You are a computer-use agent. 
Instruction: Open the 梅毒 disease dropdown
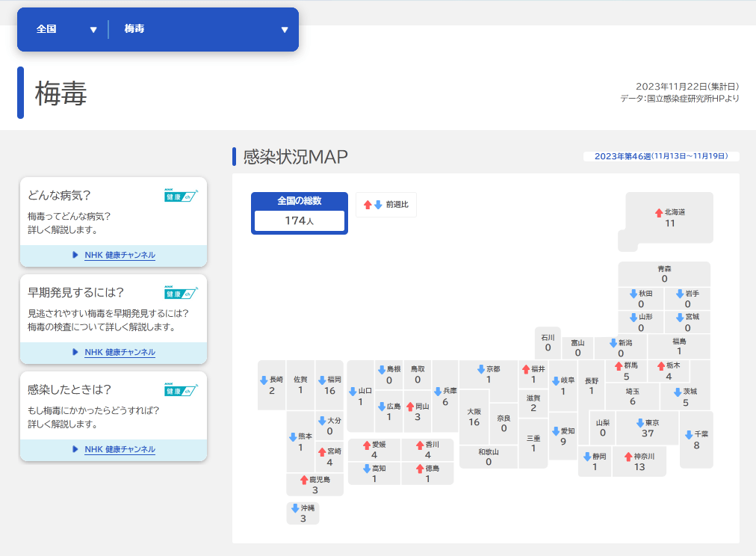(202, 30)
